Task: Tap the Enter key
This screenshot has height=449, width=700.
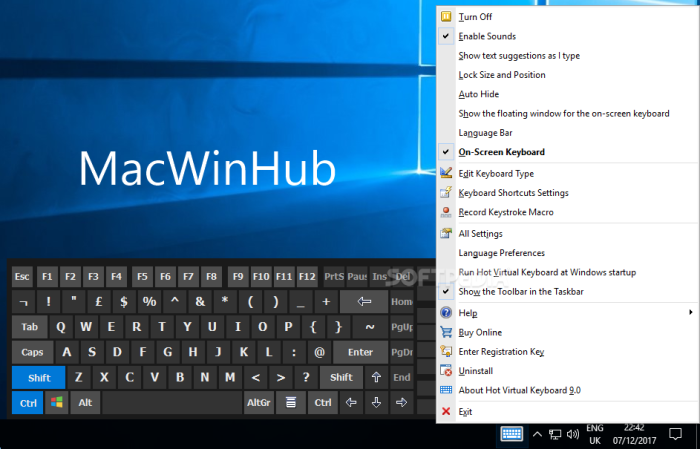Action: pos(360,352)
